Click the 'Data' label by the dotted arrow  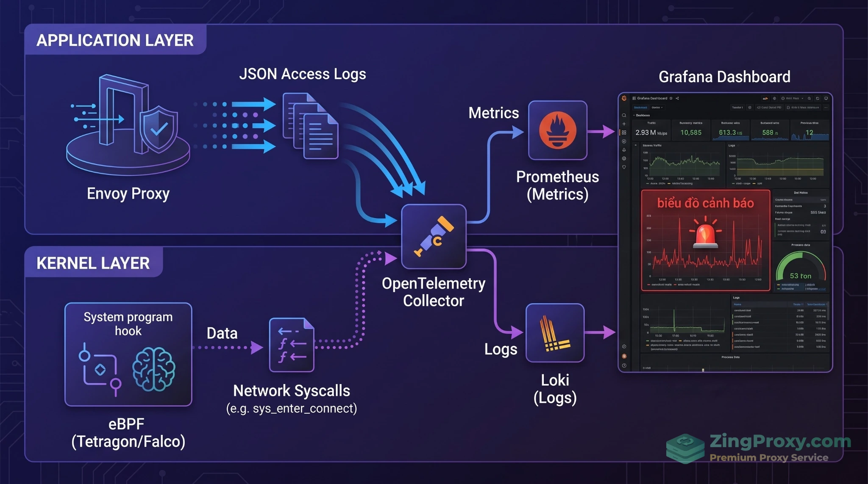222,333
